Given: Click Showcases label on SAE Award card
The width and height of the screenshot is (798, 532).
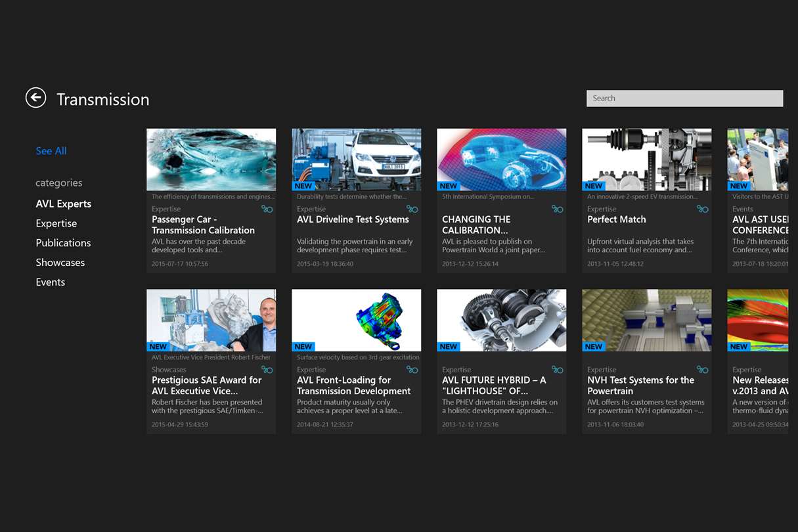Looking at the screenshot, I should (169, 370).
